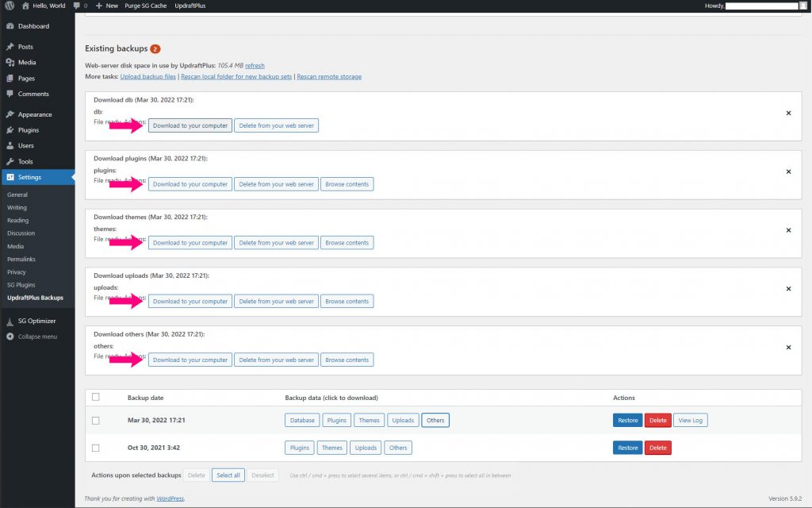
Task: Click the Select all button
Action: (228, 475)
